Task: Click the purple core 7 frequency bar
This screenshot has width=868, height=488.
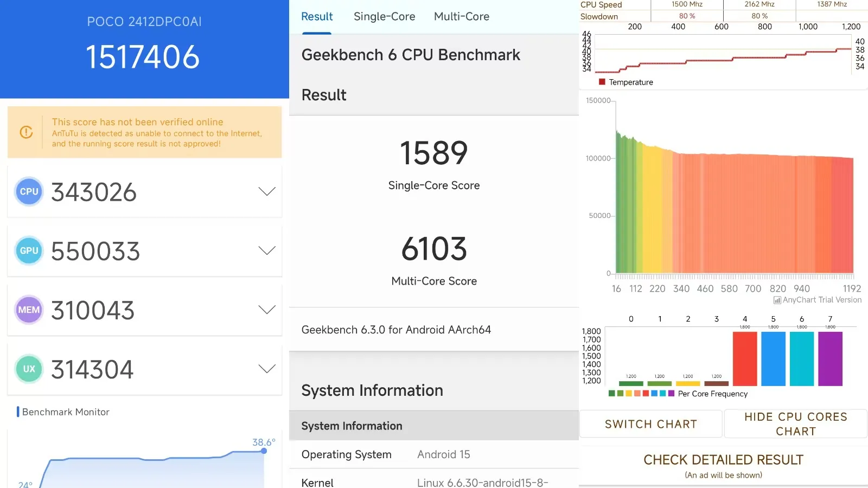Action: click(830, 358)
